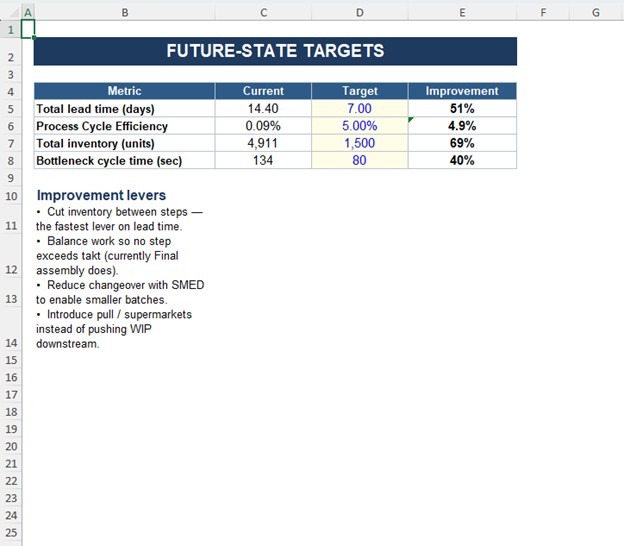The height and width of the screenshot is (546, 624).
Task: Click the current value 0.09%
Action: 263,126
